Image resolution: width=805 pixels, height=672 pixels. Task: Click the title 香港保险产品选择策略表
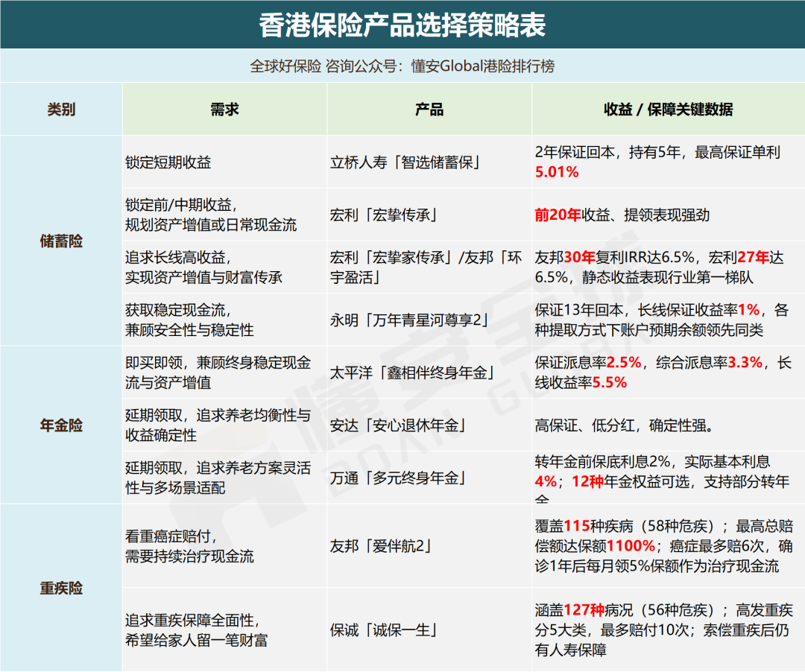(402, 25)
